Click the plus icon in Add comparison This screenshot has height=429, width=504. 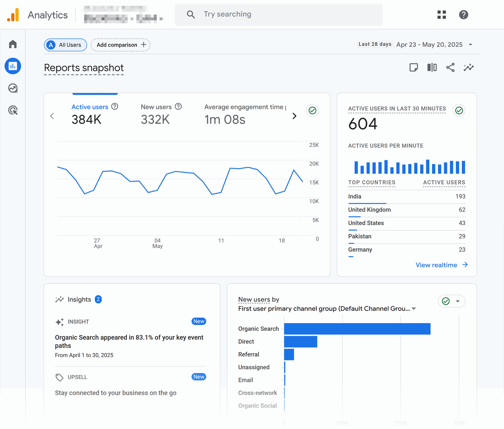coord(143,45)
